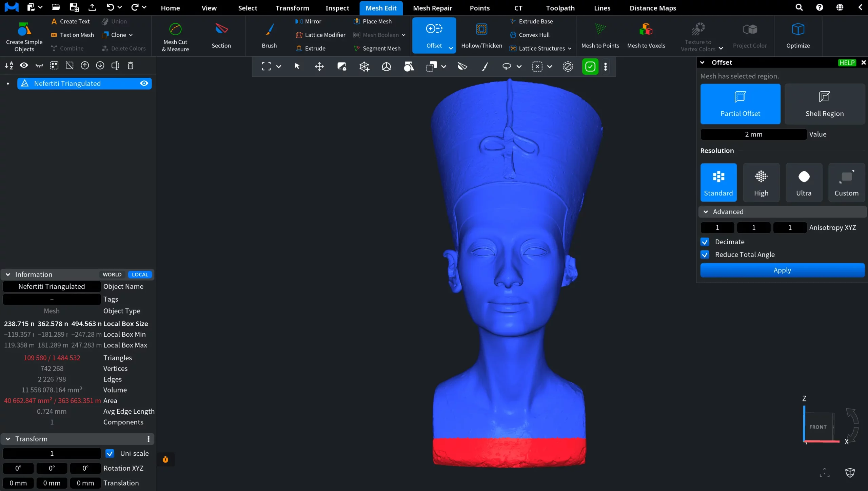Click the Mesh to Points tool
This screenshot has width=868, height=491.
pyautogui.click(x=600, y=36)
